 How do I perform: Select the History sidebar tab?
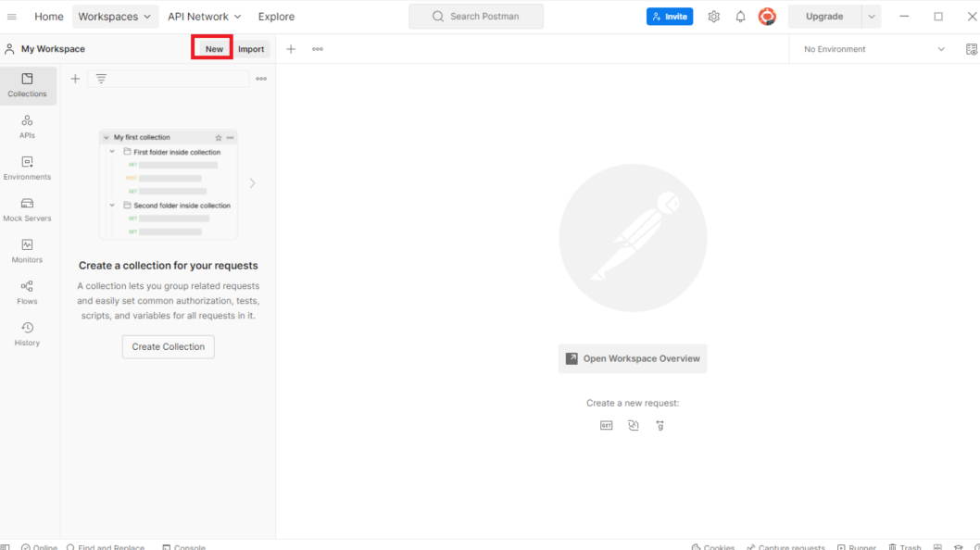point(27,333)
